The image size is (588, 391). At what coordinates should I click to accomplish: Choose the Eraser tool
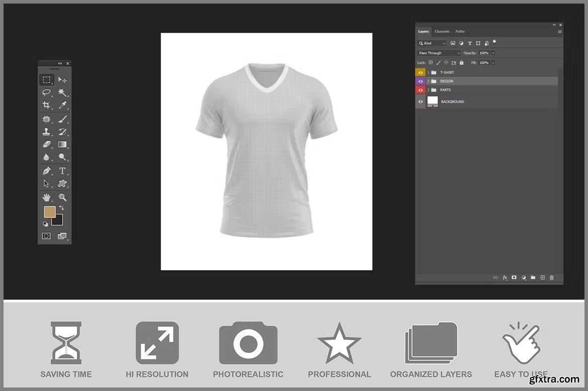(46, 145)
